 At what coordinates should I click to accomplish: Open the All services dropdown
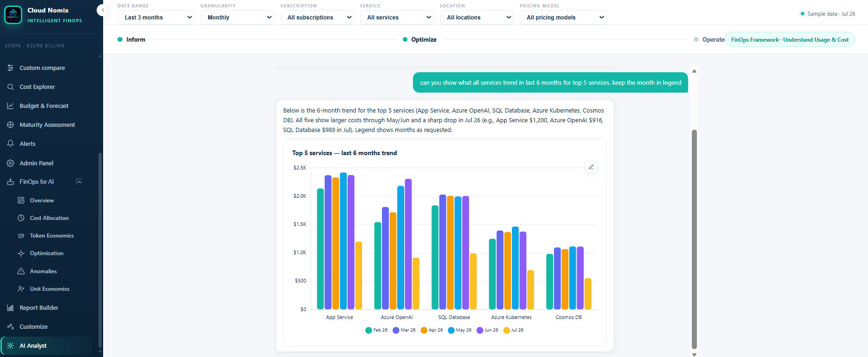point(397,17)
